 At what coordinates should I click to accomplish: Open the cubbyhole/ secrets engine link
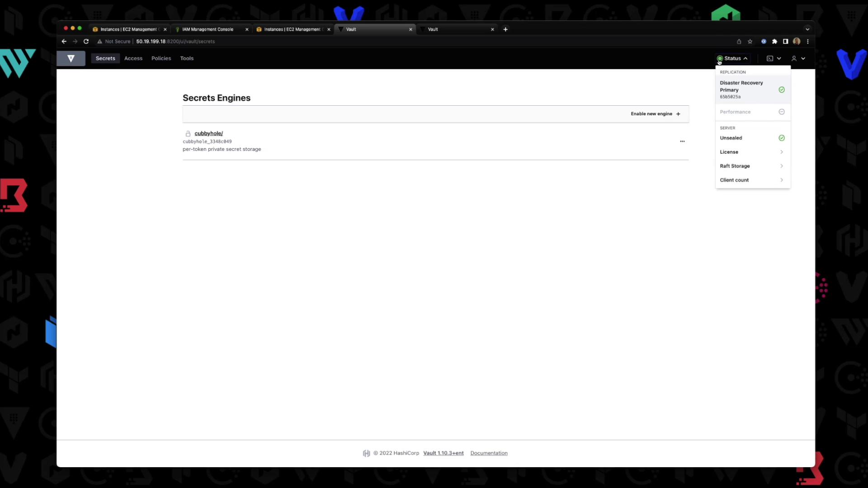pos(208,133)
